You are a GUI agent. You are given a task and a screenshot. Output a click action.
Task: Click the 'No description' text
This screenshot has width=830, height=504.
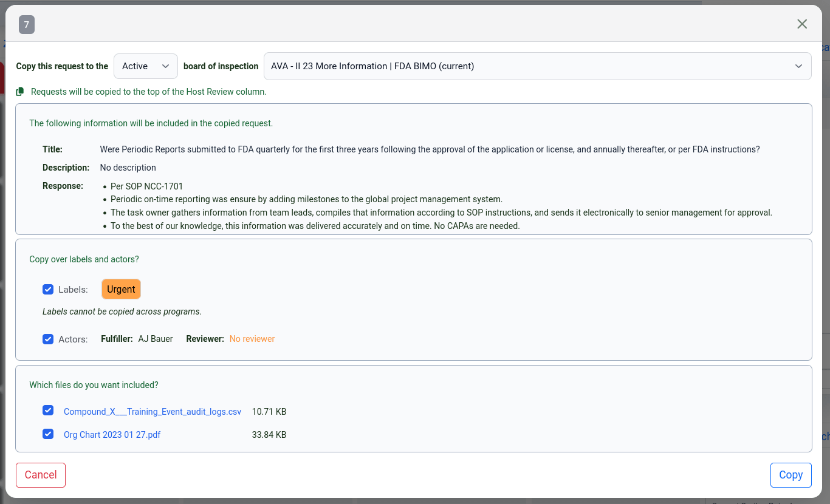128,168
